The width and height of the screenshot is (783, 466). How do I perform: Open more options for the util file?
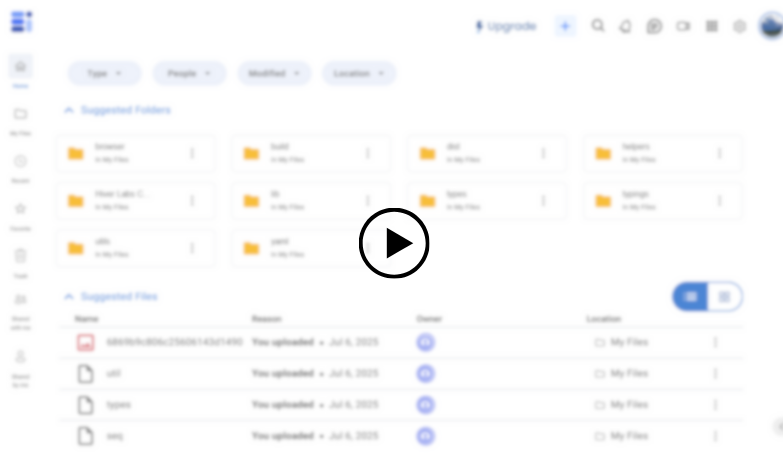(x=715, y=373)
